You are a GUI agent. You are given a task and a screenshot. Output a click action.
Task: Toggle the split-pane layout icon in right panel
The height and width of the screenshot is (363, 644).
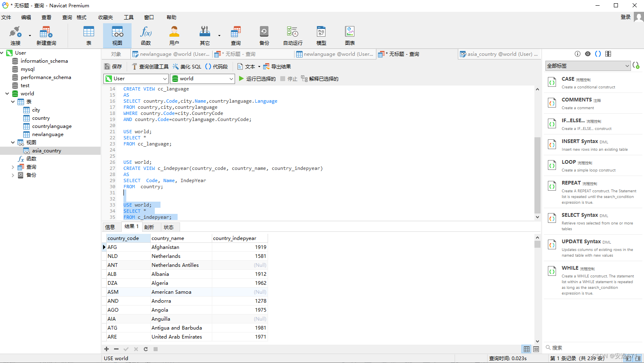pyautogui.click(x=608, y=54)
